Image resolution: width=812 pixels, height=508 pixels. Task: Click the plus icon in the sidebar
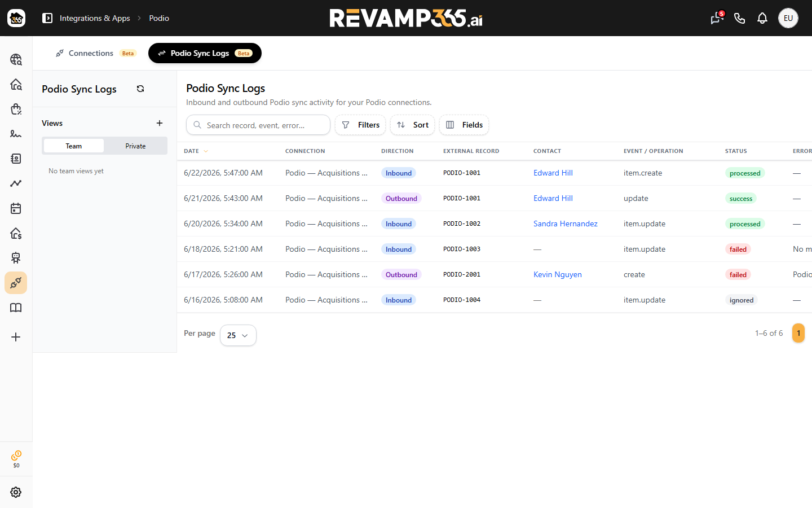(16, 337)
